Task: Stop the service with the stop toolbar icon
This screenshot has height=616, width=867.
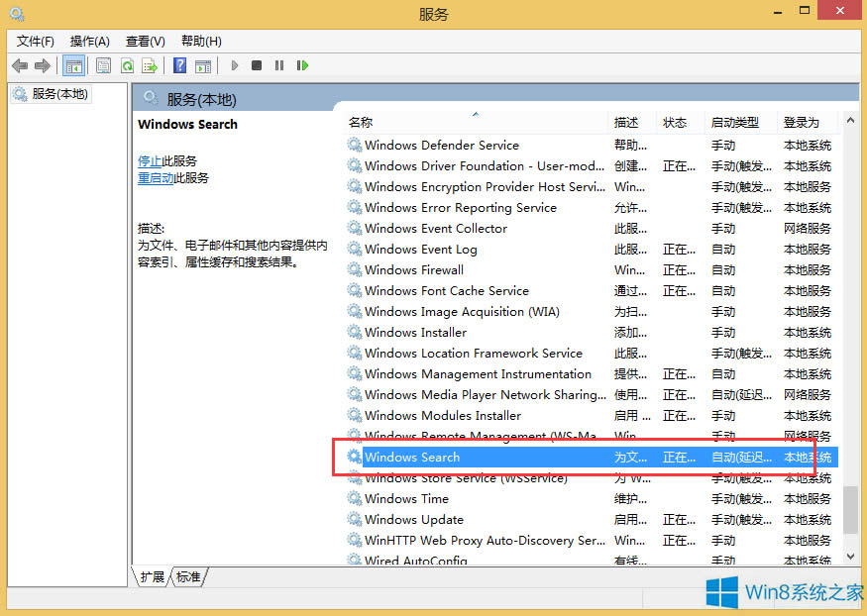Action: click(x=256, y=65)
